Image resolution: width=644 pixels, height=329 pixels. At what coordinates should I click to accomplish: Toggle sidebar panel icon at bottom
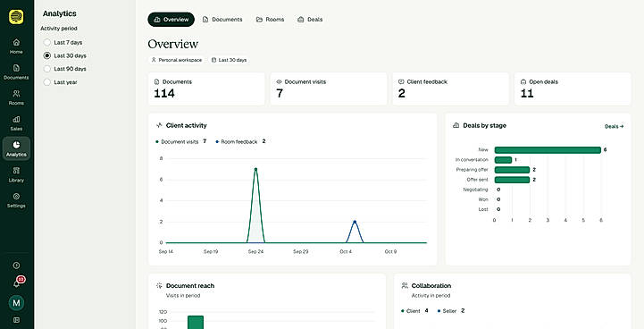pyautogui.click(x=16, y=319)
